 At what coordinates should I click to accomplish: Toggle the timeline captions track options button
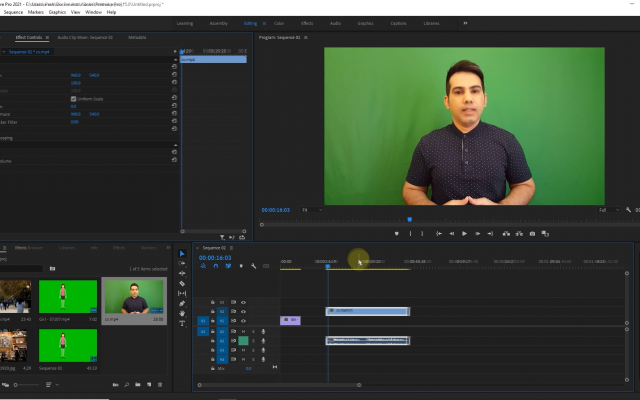(x=266, y=266)
